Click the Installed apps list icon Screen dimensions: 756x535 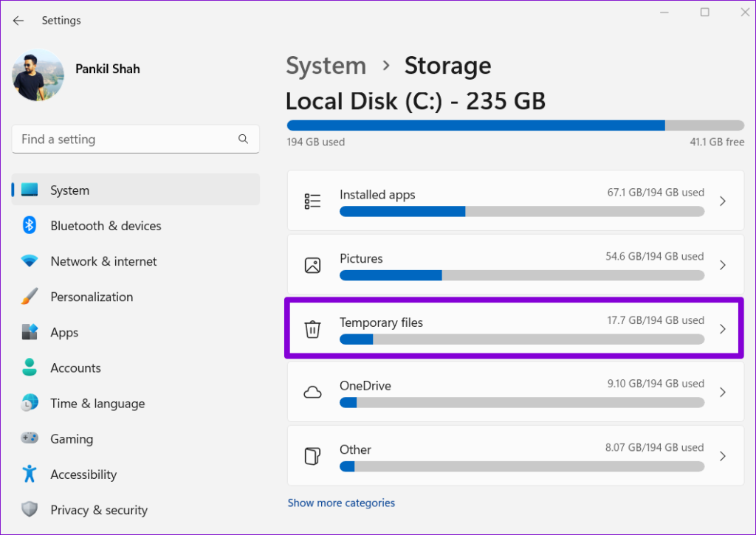312,200
